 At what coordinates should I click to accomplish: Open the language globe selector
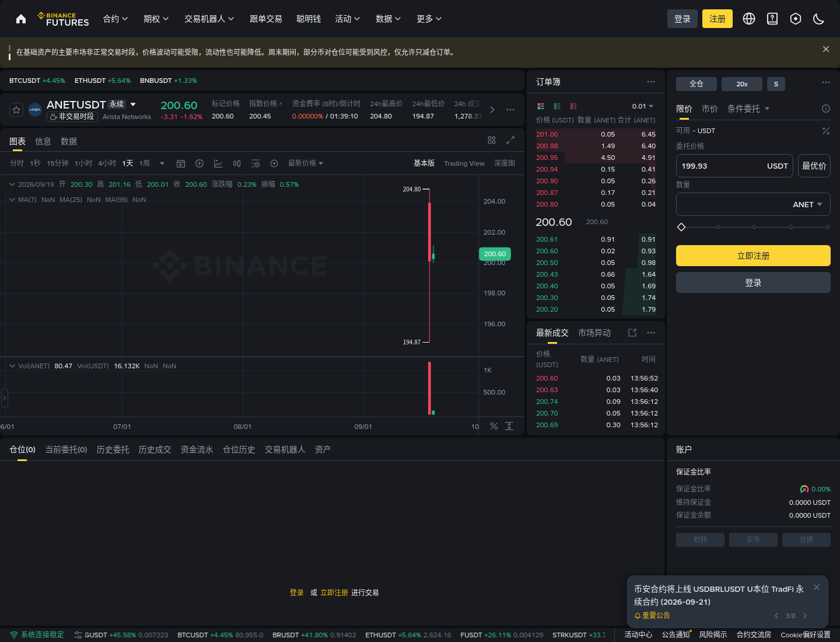(x=749, y=19)
